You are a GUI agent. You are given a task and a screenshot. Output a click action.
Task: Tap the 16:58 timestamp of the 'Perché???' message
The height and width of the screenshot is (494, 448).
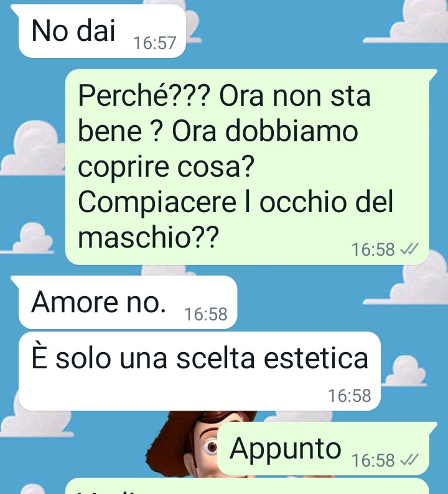373,249
